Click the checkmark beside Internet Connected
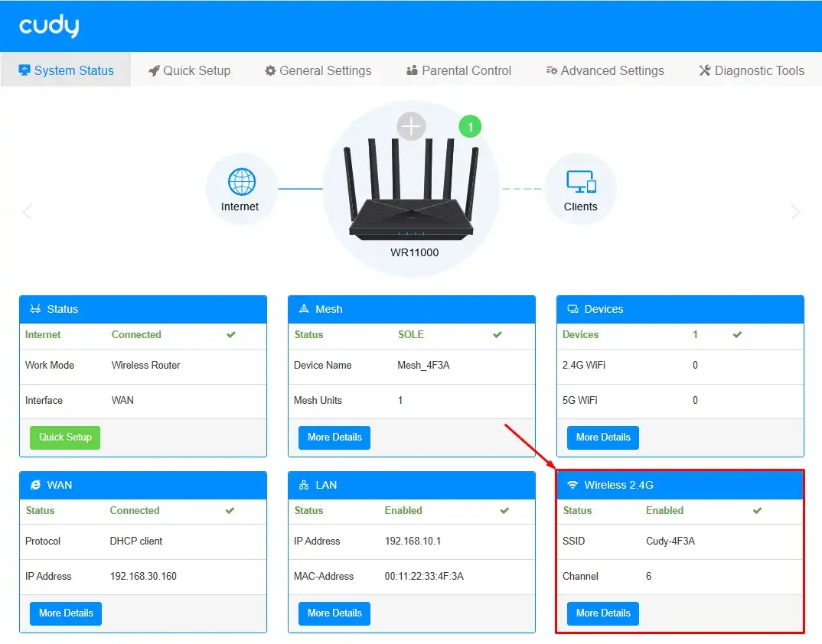The height and width of the screenshot is (644, 822). tap(230, 334)
